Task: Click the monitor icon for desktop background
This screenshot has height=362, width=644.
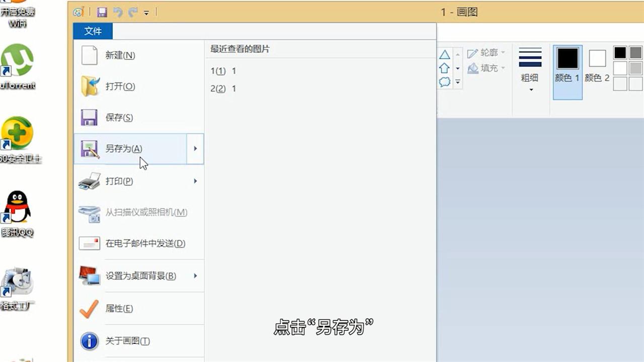Action: 90,276
